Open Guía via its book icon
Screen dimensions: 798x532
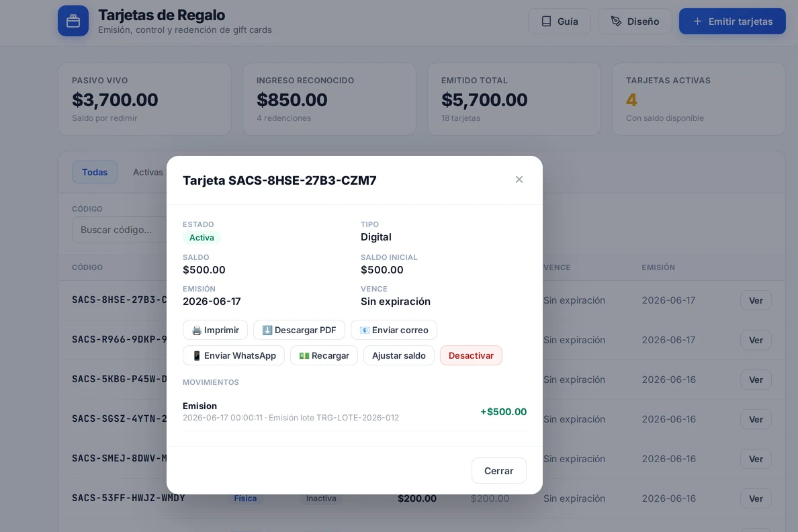[546, 21]
